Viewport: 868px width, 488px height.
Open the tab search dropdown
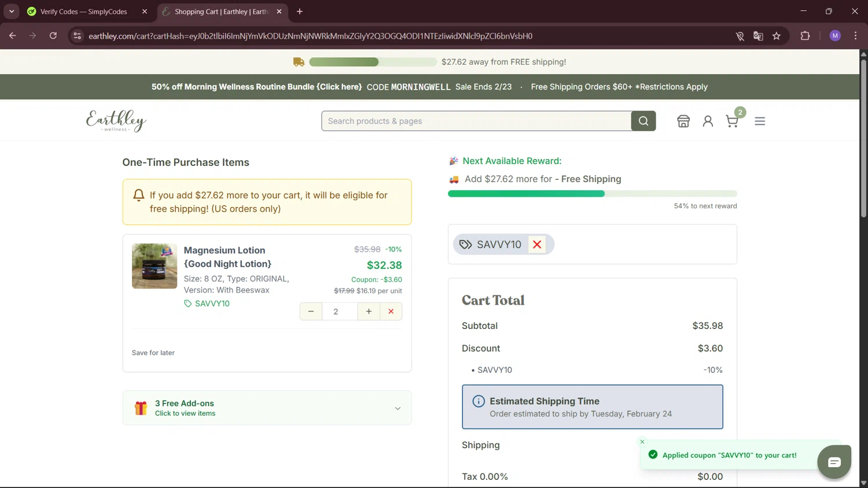tap(12, 12)
